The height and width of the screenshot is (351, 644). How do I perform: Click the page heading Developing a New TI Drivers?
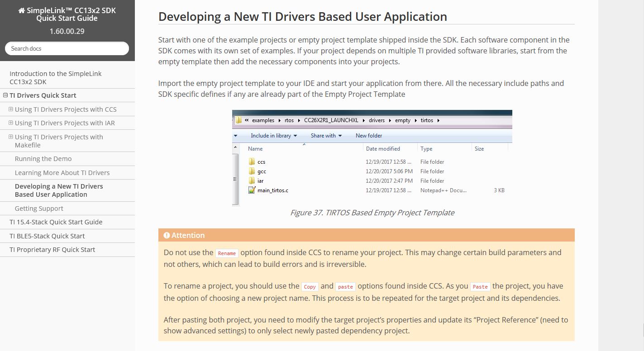[x=303, y=17]
